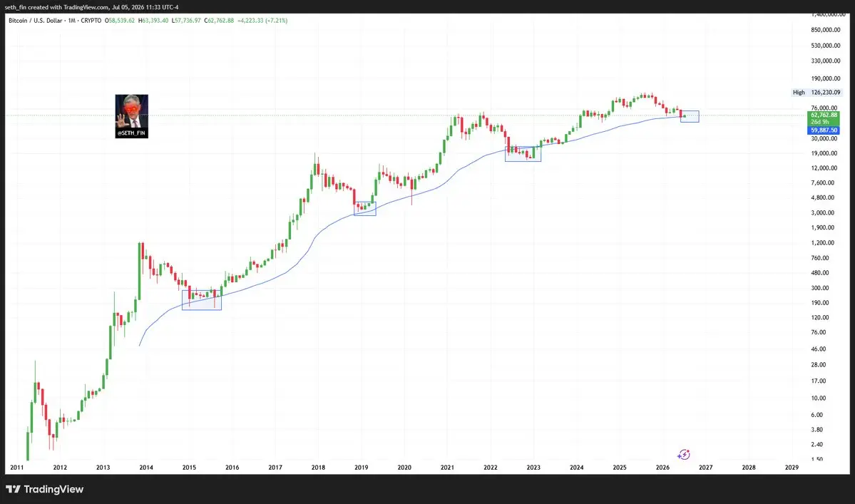Click the High 126,230.09 price label

(x=816, y=93)
